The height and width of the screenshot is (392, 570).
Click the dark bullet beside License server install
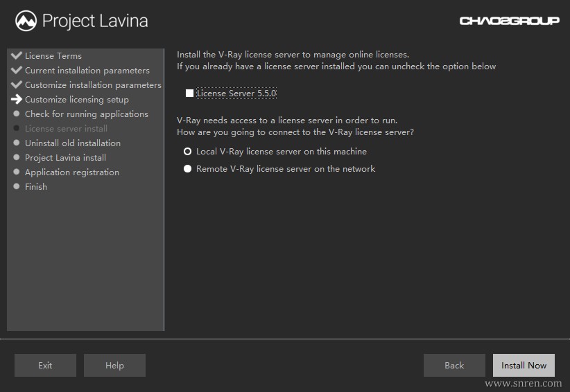pos(17,128)
